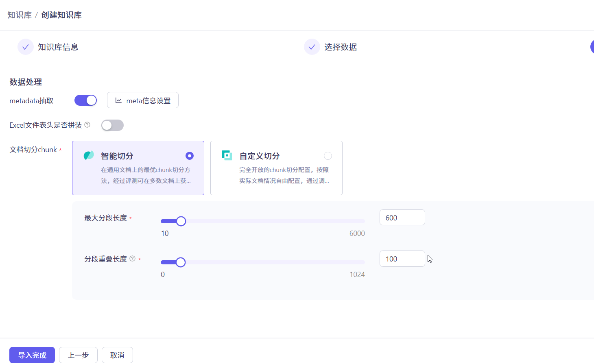This screenshot has width=594, height=364.
Task: Click the 自定义切分 description text
Action: pyautogui.click(x=284, y=175)
